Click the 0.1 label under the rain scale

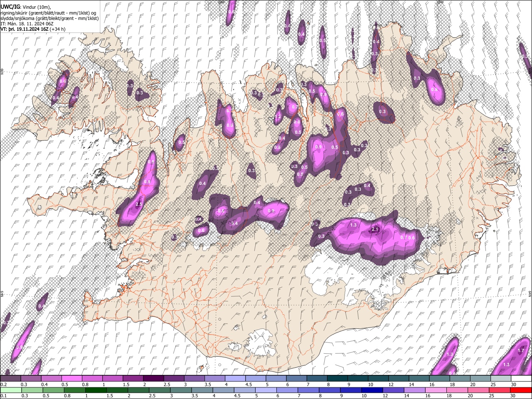coord(4,396)
